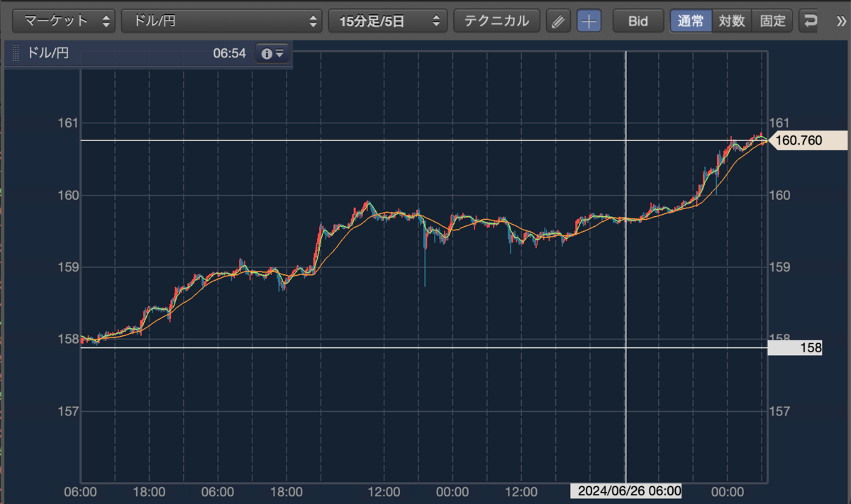Change the 15分足/5日 timeframe dropdown
Image resolution: width=851 pixels, height=504 pixels.
[x=387, y=21]
